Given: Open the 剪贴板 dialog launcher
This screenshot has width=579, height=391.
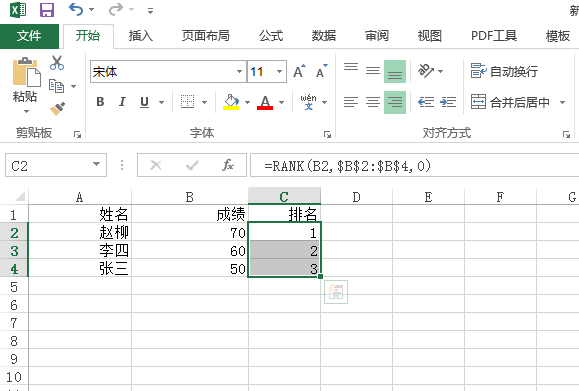Looking at the screenshot, I should point(77,134).
